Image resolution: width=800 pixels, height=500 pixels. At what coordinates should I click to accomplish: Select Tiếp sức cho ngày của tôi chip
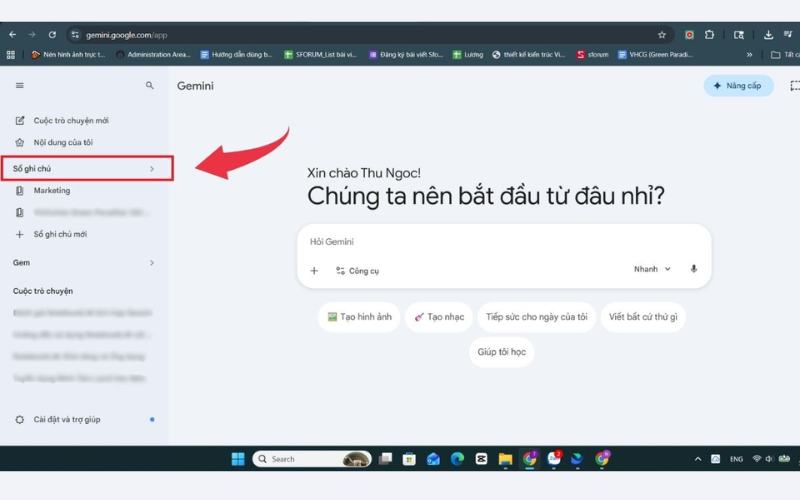pyautogui.click(x=536, y=317)
